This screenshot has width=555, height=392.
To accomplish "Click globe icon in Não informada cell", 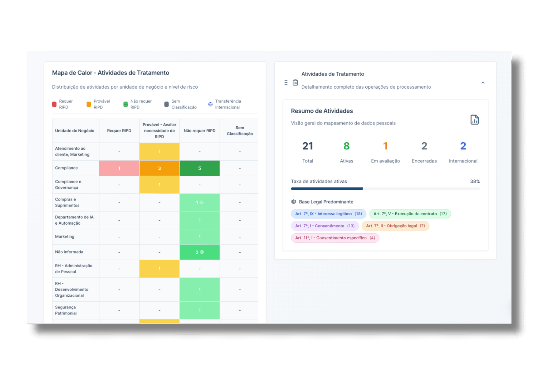I will 202,252.
